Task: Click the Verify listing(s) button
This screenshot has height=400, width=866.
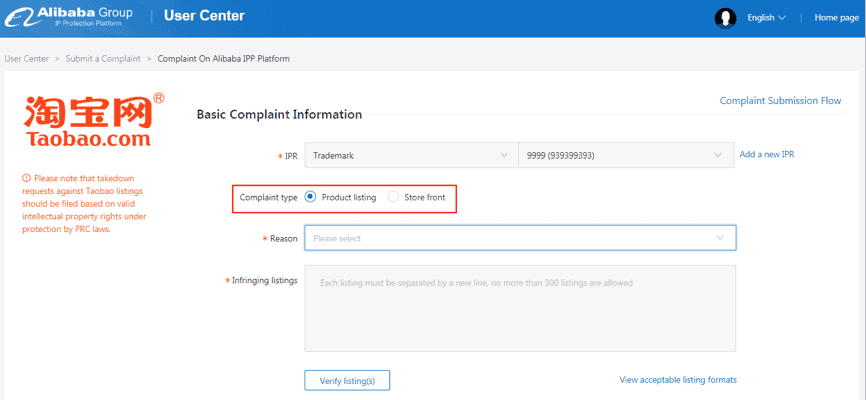Action: click(x=347, y=381)
